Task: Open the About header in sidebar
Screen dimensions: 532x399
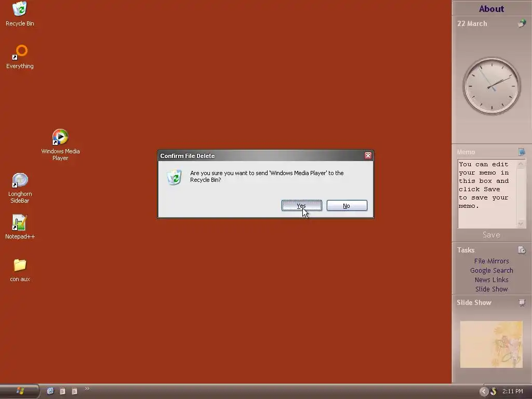Action: (491, 9)
